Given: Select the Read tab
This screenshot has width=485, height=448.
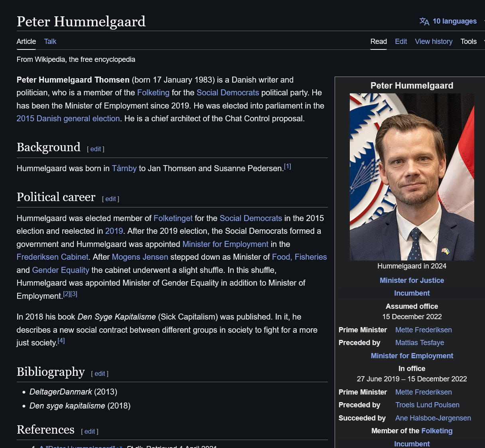Looking at the screenshot, I should (x=379, y=41).
